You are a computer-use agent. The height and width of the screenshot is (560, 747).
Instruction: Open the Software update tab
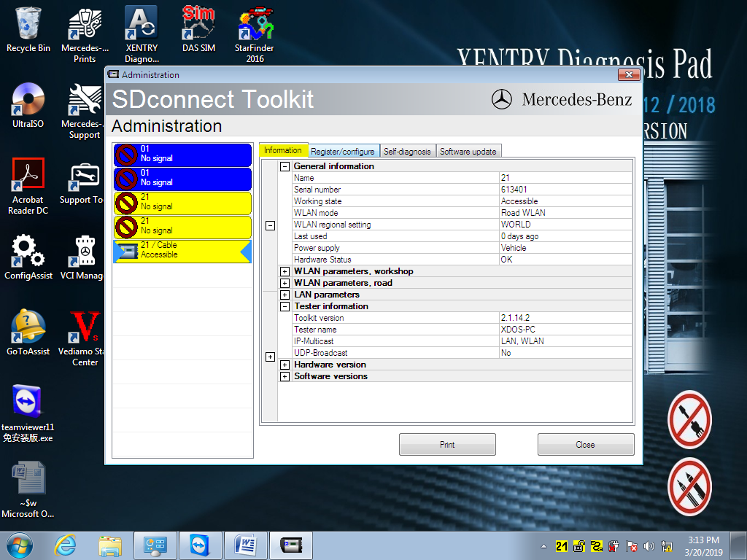pos(468,152)
